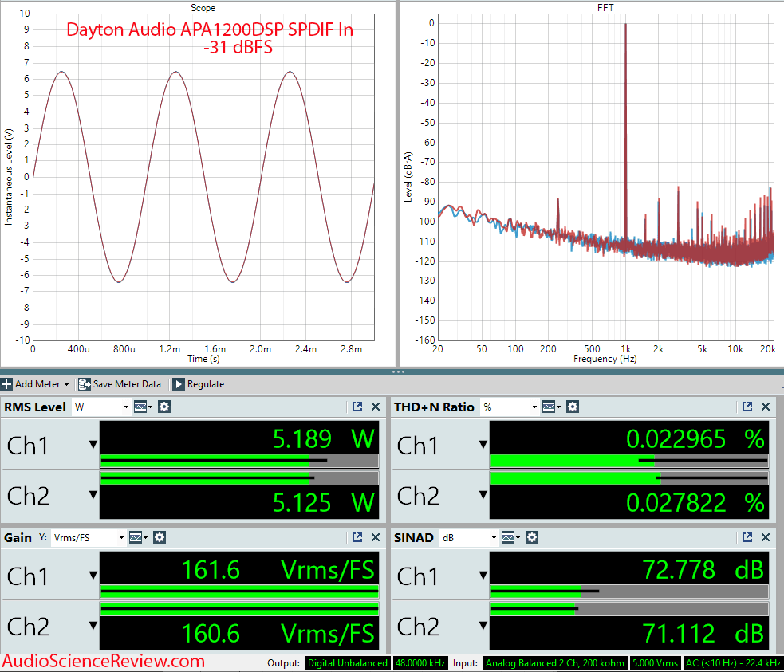This screenshot has width=784, height=672.
Task: Pop out the SINAD meter
Action: pyautogui.click(x=747, y=537)
